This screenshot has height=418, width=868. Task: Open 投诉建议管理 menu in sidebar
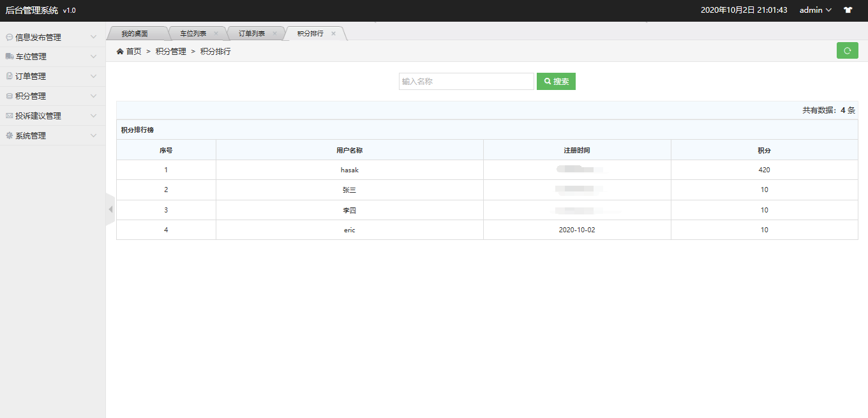52,116
